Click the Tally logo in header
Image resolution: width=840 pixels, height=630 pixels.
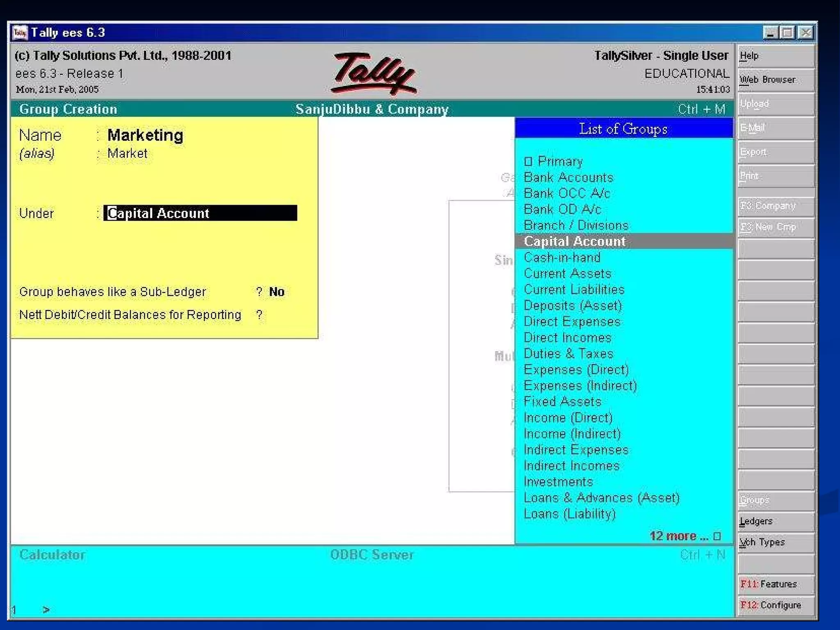pyautogui.click(x=373, y=73)
